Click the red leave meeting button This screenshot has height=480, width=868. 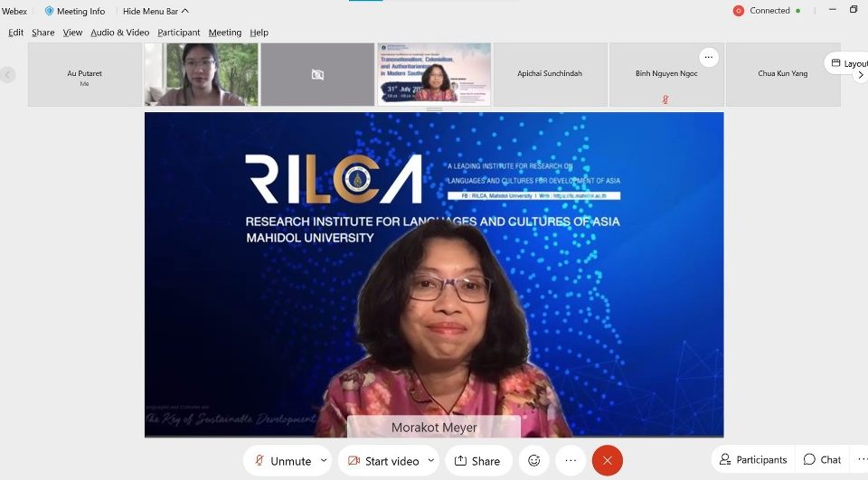[x=607, y=460]
